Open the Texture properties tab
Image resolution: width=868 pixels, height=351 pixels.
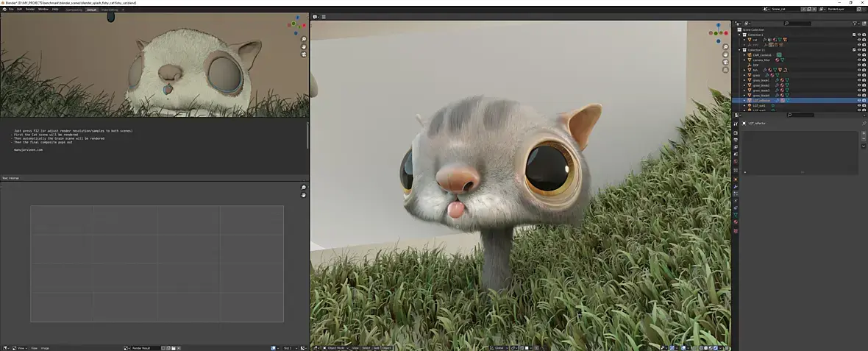(736, 231)
